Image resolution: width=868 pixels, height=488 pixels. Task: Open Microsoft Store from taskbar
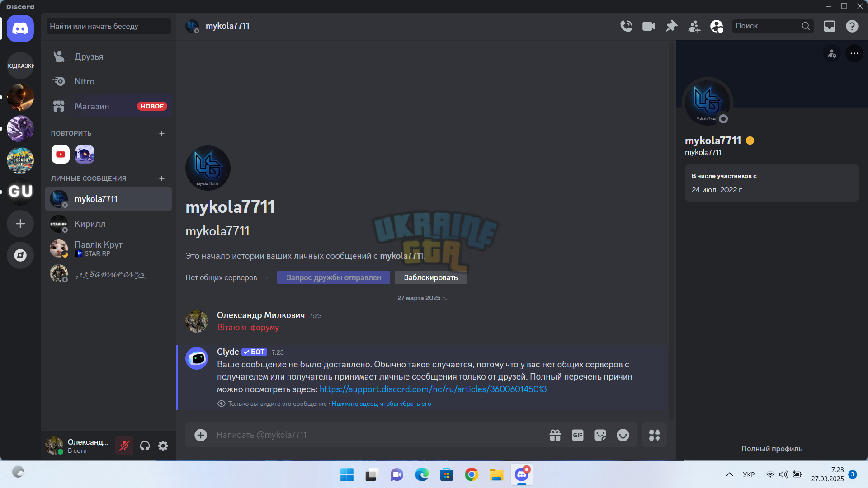[x=447, y=474]
